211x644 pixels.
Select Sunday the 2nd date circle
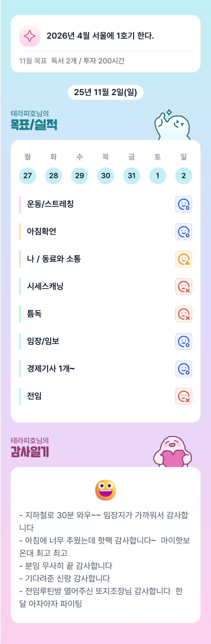(183, 176)
